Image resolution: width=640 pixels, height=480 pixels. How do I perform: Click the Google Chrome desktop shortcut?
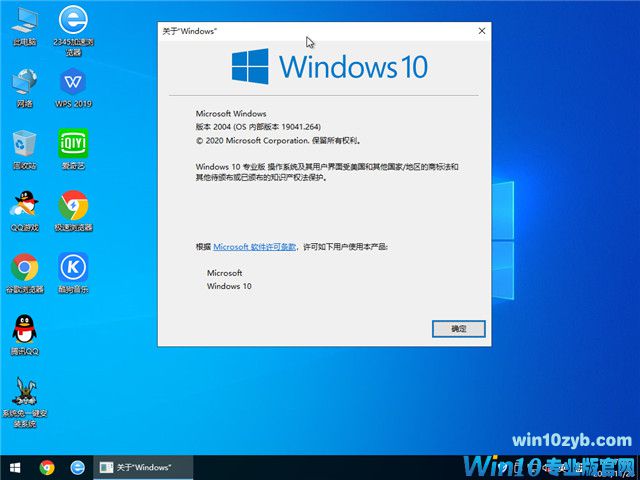24,269
